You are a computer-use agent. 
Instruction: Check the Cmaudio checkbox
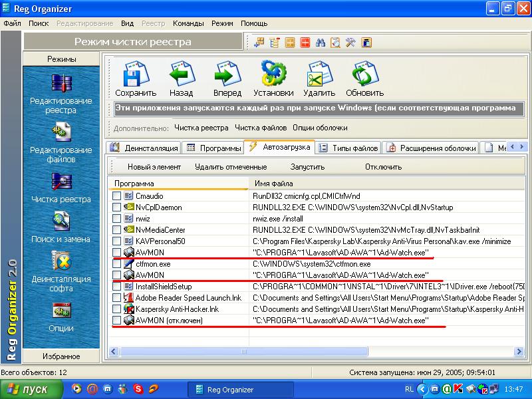117,196
